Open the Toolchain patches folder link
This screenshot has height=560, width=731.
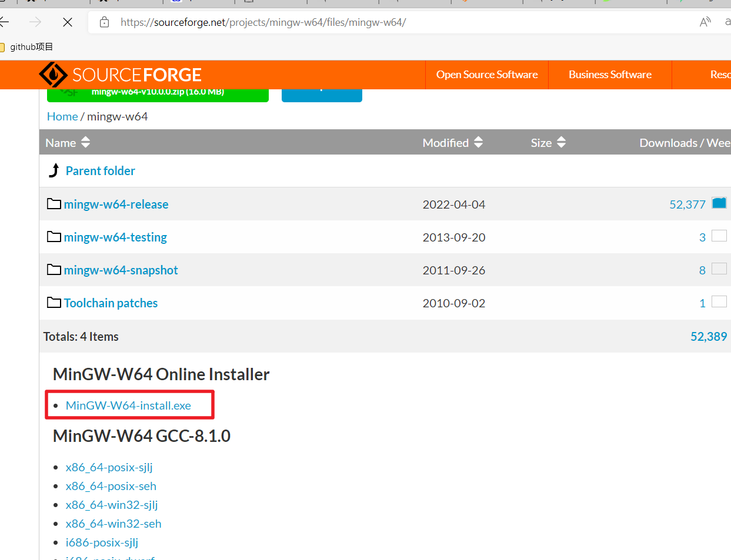point(111,303)
